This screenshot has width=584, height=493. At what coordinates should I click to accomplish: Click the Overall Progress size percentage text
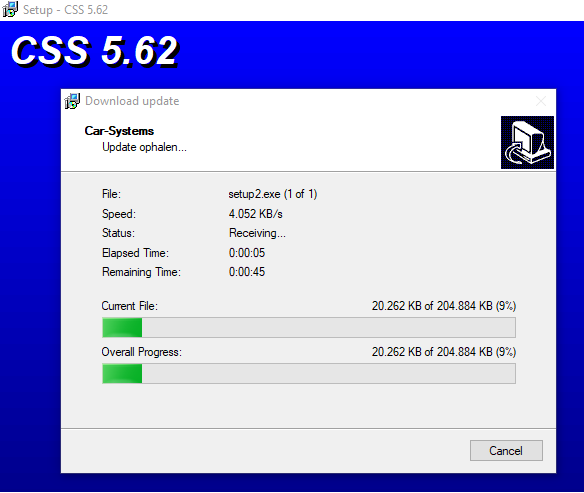tap(444, 352)
